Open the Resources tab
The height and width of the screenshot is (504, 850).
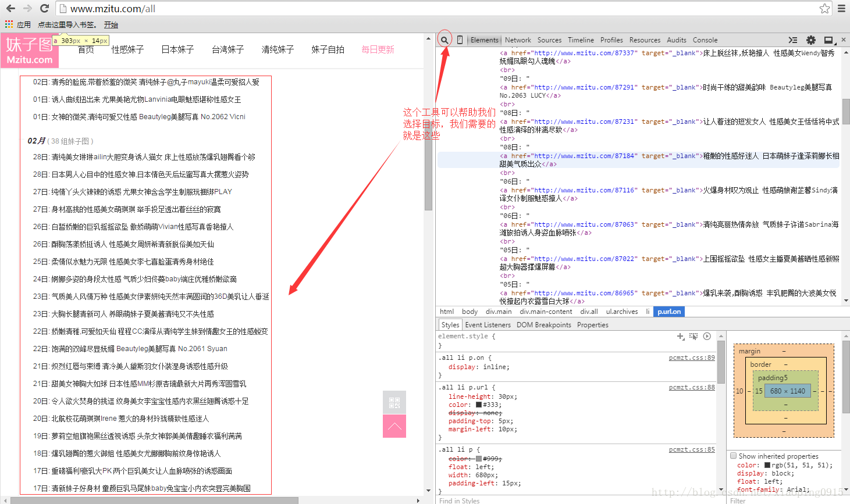click(645, 40)
